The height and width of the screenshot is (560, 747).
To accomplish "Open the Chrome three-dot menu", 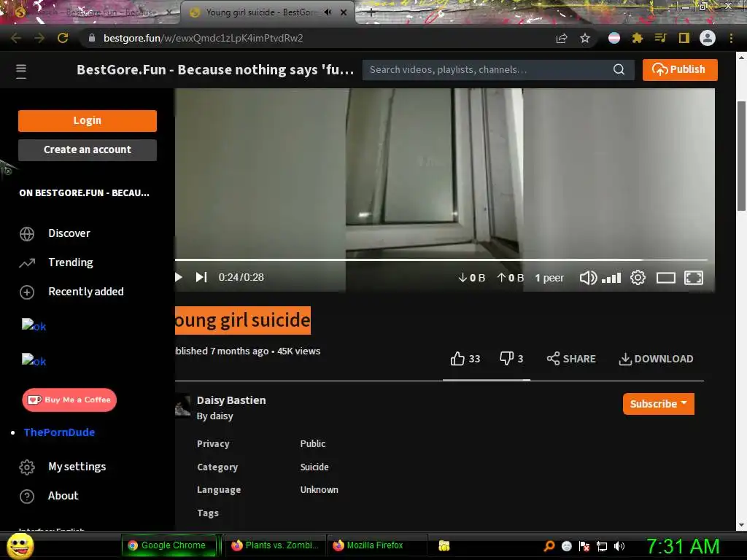I will [731, 38].
